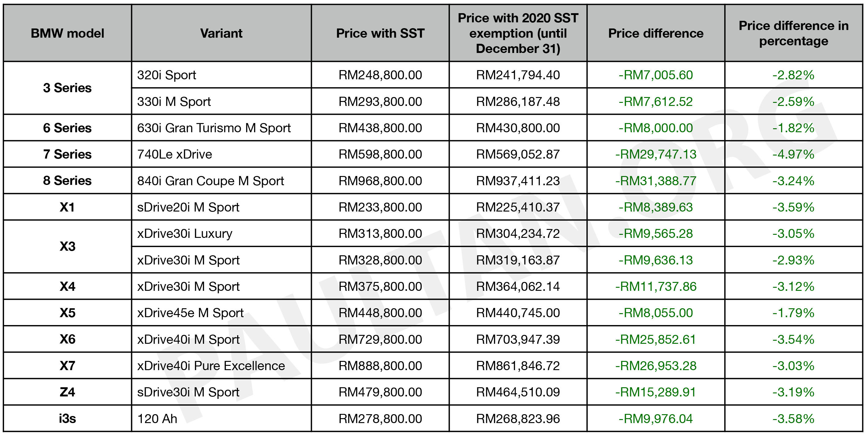Select the X6 model cell
Screen dimensions: 868x435
click(67, 339)
